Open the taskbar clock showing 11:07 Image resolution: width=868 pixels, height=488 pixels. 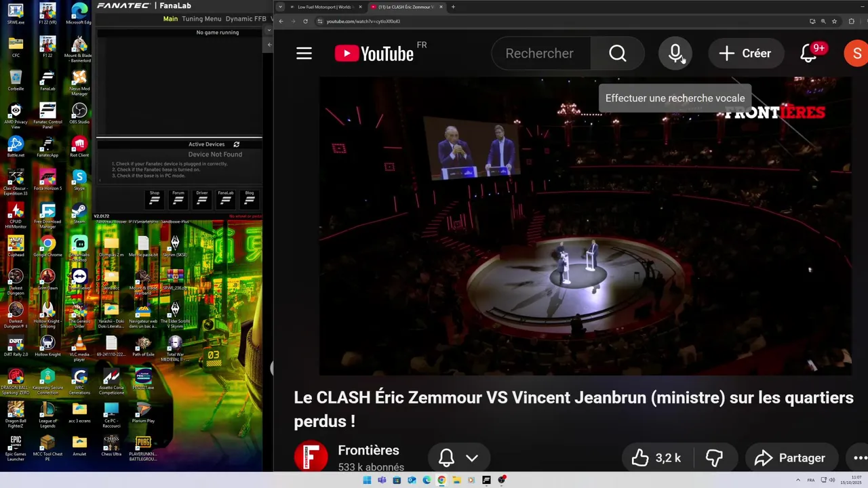click(x=851, y=480)
